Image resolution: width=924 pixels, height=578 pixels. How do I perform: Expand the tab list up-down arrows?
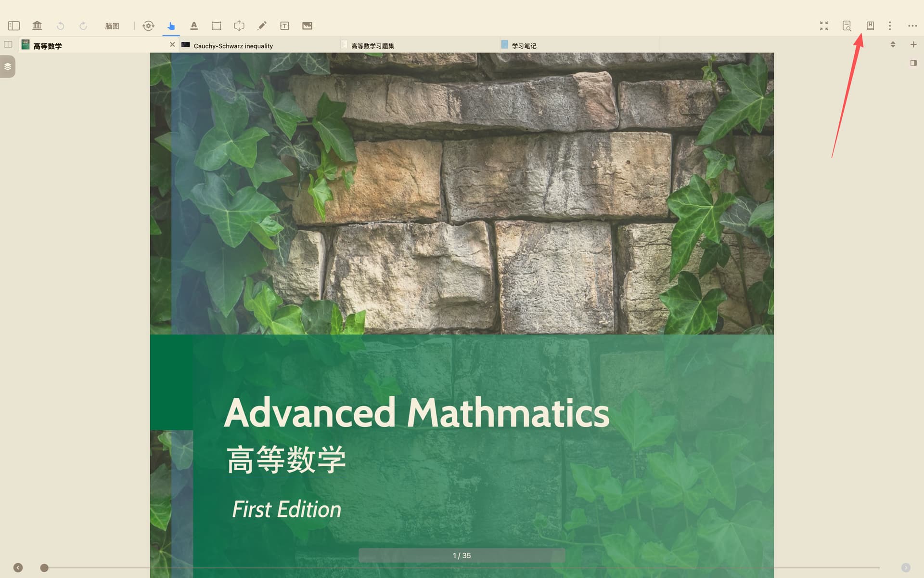click(893, 44)
